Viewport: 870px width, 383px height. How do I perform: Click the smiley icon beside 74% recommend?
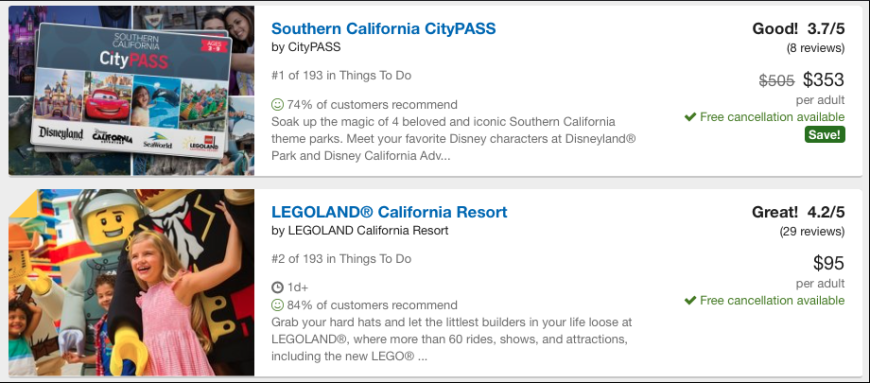[277, 104]
